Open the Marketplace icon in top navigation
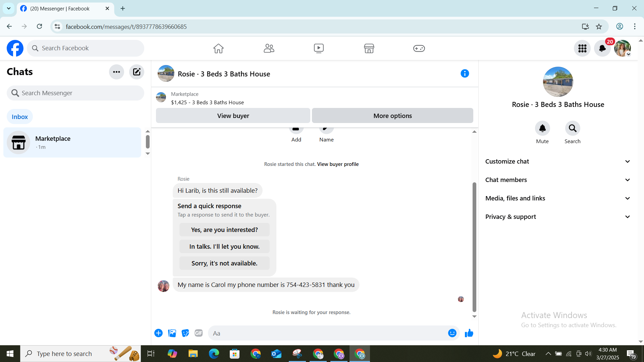The width and height of the screenshot is (644, 362). click(x=369, y=48)
